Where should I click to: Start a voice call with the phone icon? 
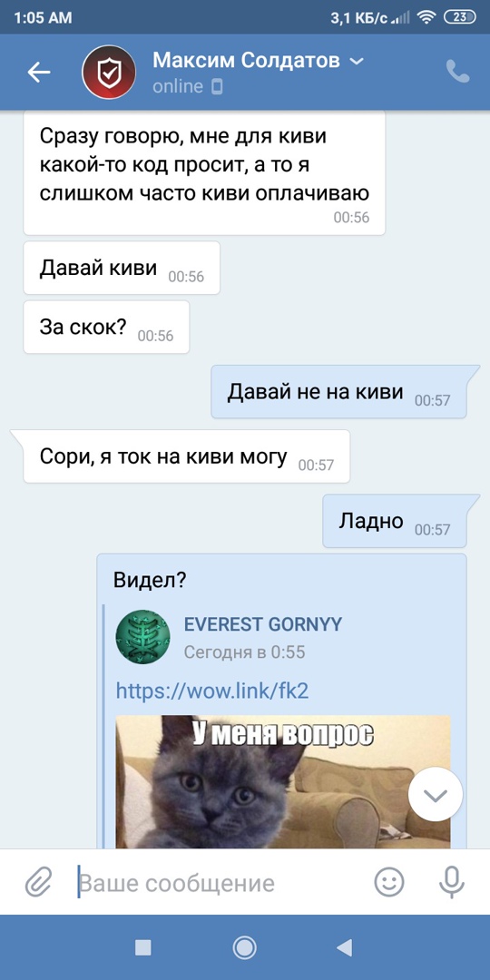(x=457, y=72)
